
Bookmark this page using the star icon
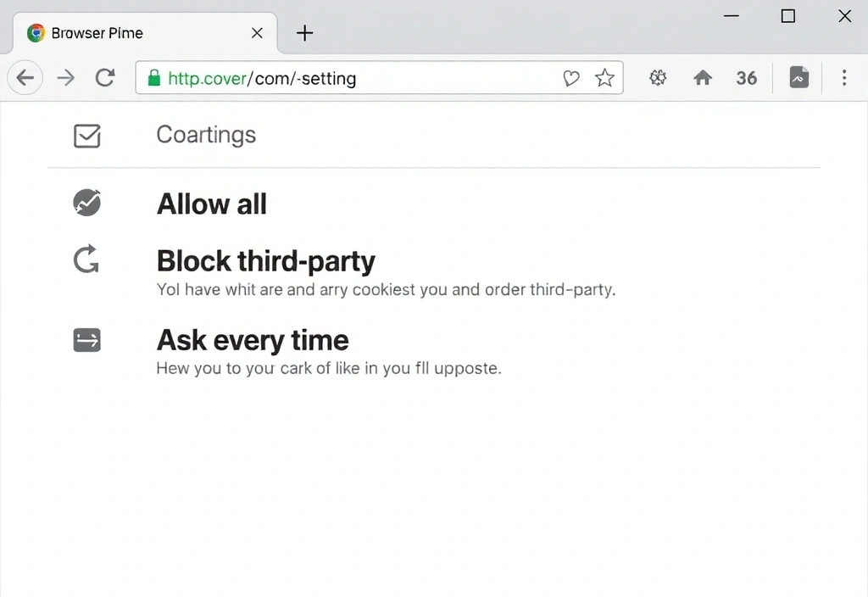point(604,77)
